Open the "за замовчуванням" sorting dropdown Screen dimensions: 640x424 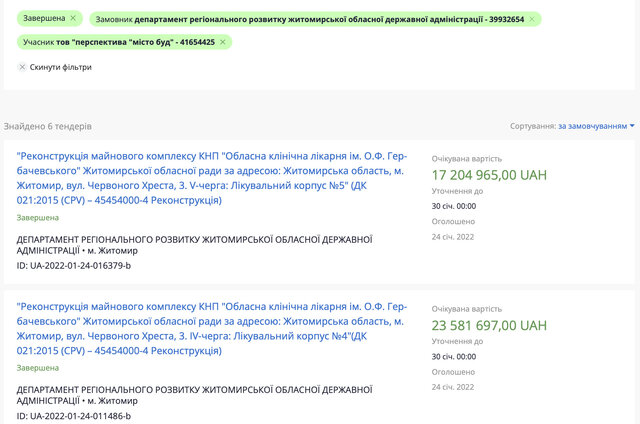593,126
